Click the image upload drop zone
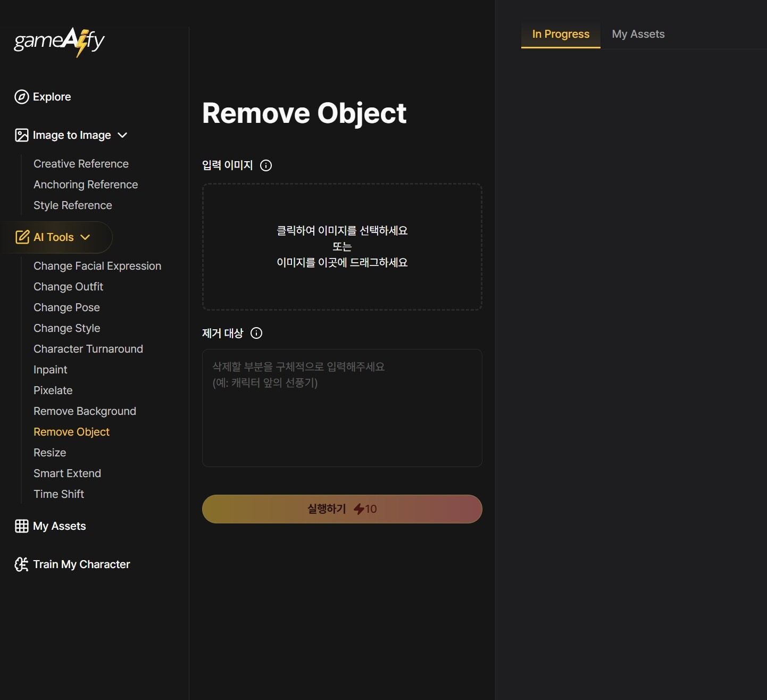The width and height of the screenshot is (767, 700). [x=342, y=247]
